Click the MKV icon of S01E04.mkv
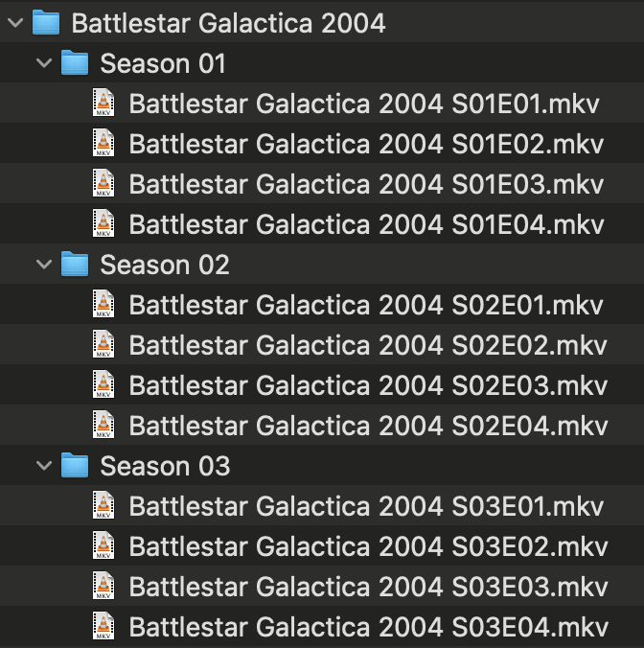The image size is (644, 648). pos(103,223)
